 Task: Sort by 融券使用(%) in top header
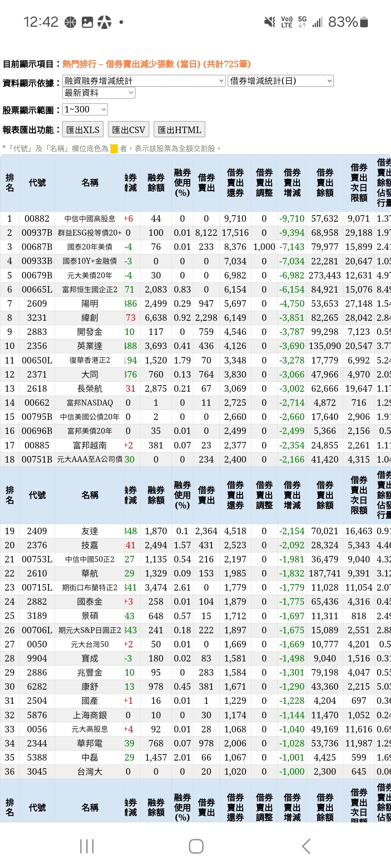point(182,183)
